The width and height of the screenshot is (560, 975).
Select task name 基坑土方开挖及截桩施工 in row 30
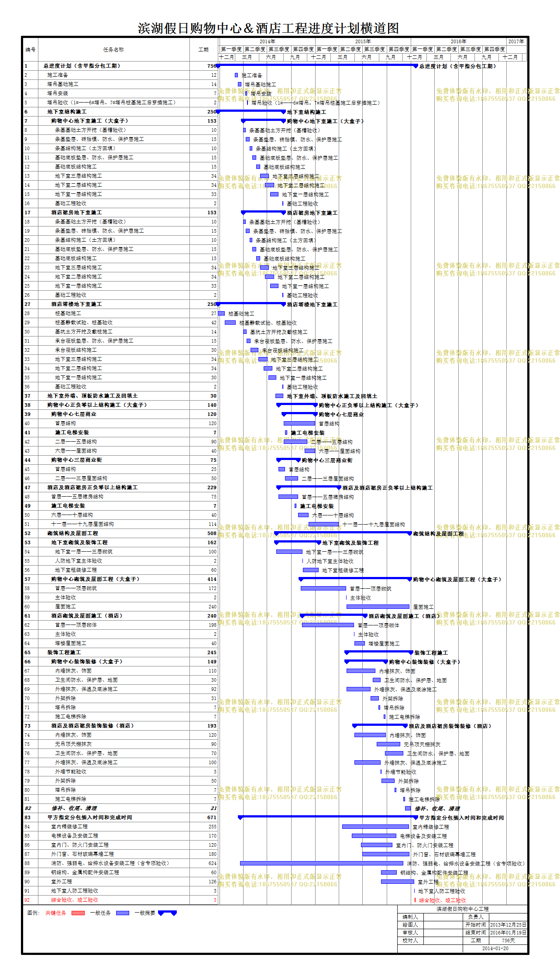click(83, 332)
